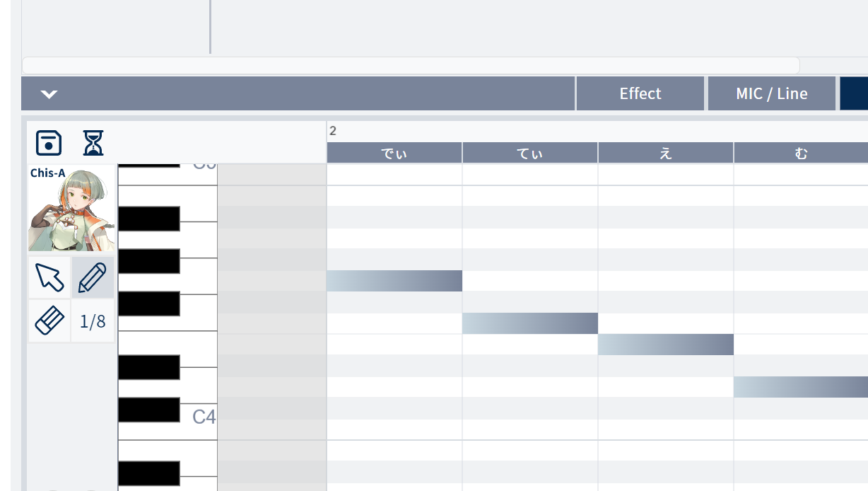Click the hourglass icon
Screen dimensions: 868x491
(93, 143)
